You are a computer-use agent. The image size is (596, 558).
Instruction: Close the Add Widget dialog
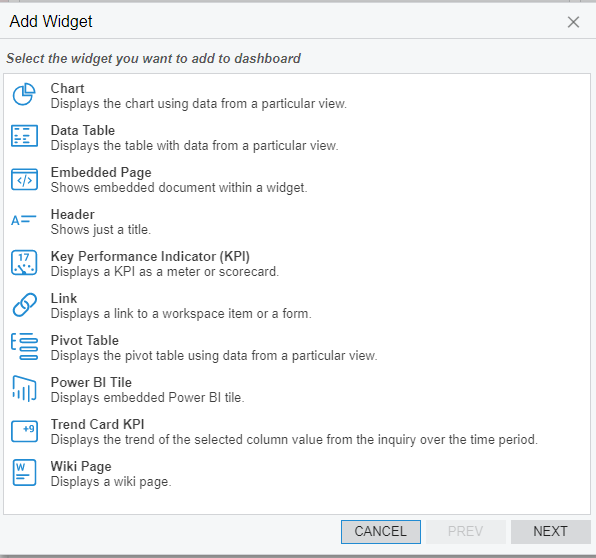tap(573, 22)
